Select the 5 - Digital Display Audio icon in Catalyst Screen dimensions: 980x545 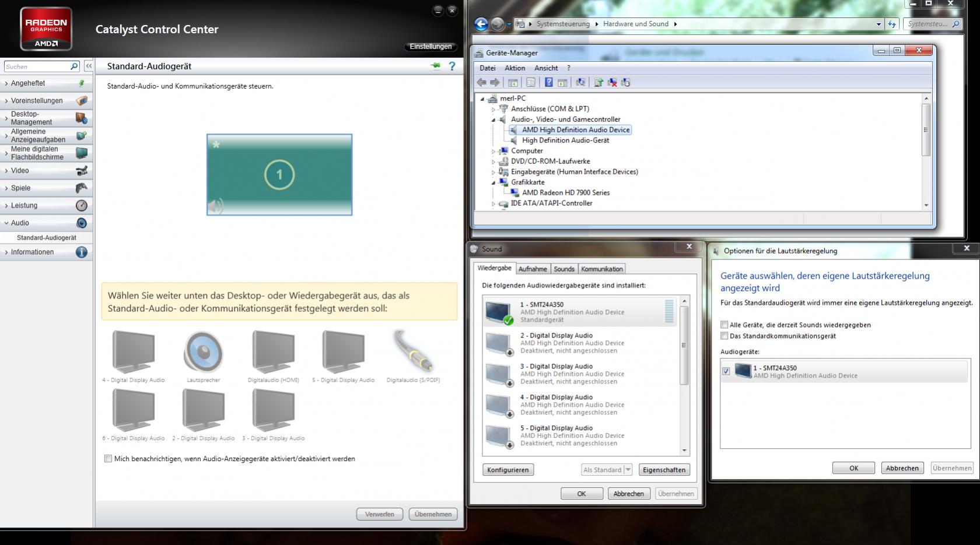(x=343, y=352)
